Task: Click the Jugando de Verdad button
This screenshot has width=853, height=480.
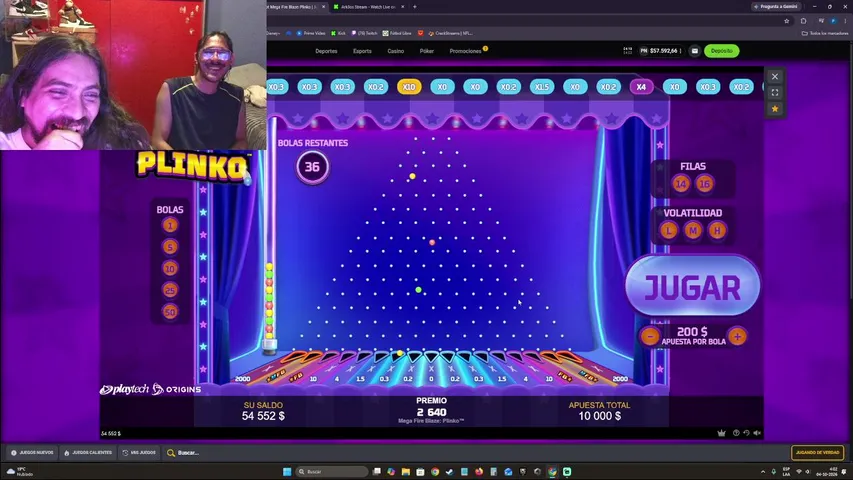Action: 817,453
